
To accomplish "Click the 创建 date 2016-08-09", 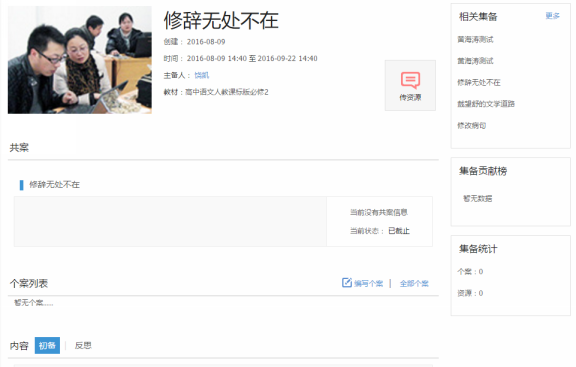I will tap(206, 42).
